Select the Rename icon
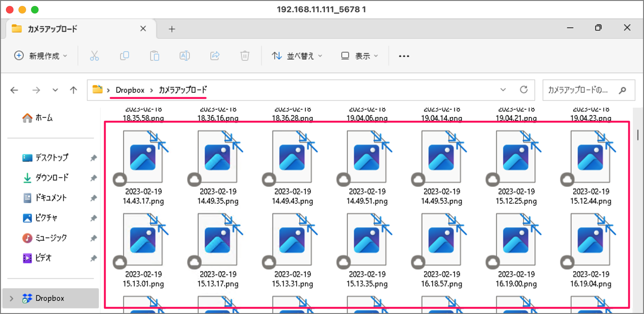The image size is (644, 314). pos(185,56)
